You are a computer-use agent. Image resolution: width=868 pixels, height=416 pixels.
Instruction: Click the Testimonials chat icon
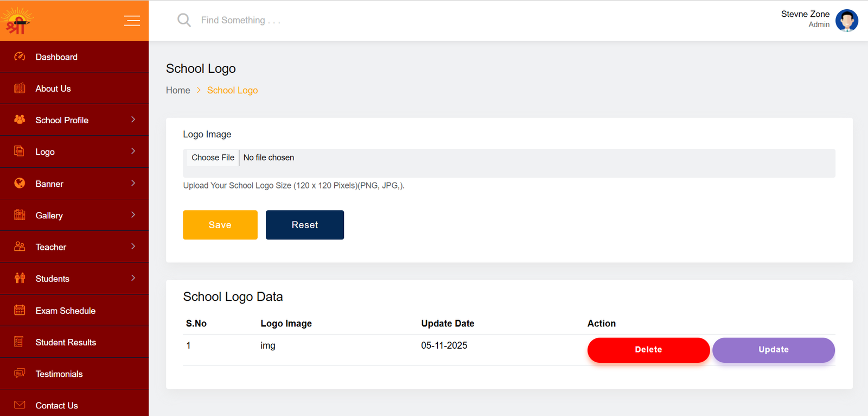point(20,373)
